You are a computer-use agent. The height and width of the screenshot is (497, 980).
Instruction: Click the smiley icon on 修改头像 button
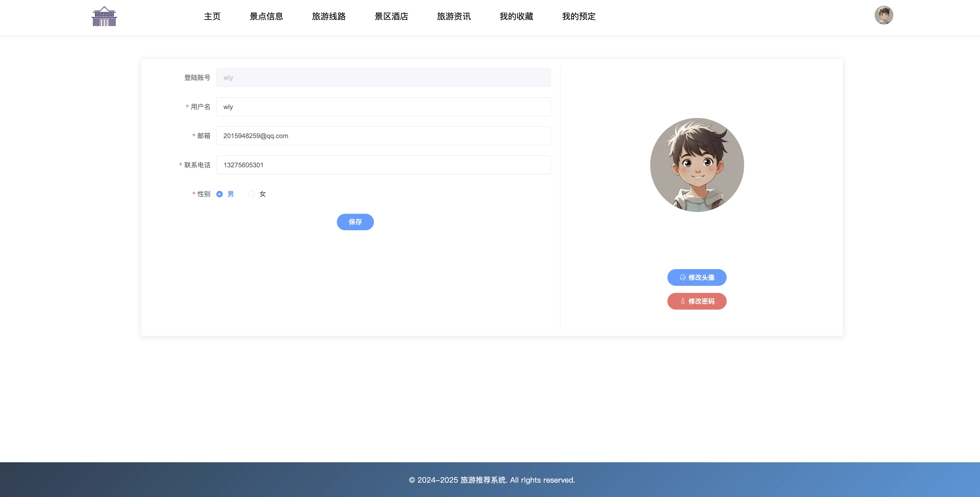click(x=683, y=277)
